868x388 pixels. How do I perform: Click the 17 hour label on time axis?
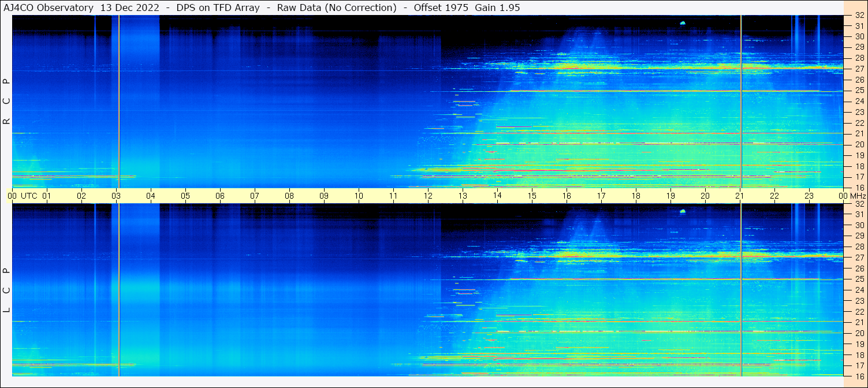(601, 196)
